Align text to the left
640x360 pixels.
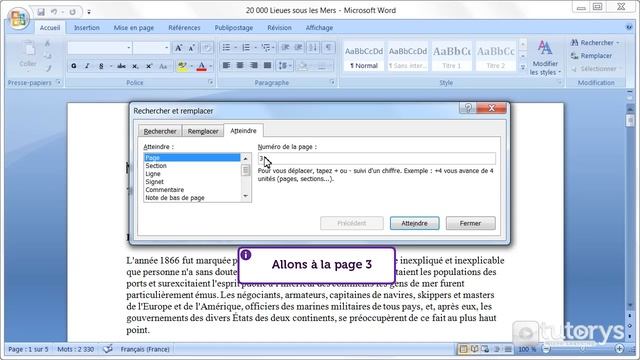click(226, 66)
